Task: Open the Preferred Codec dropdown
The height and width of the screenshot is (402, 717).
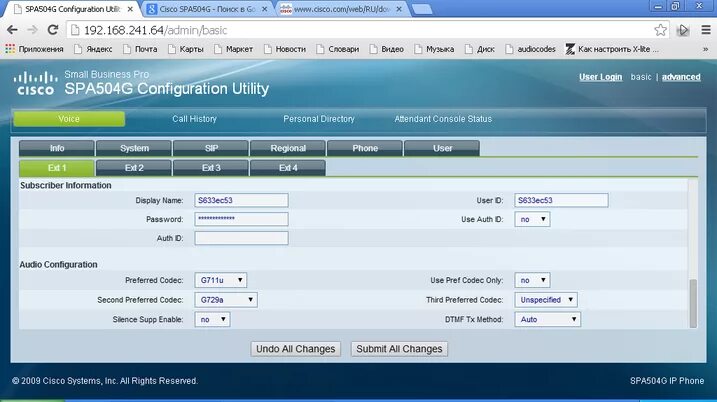Action: pos(220,280)
